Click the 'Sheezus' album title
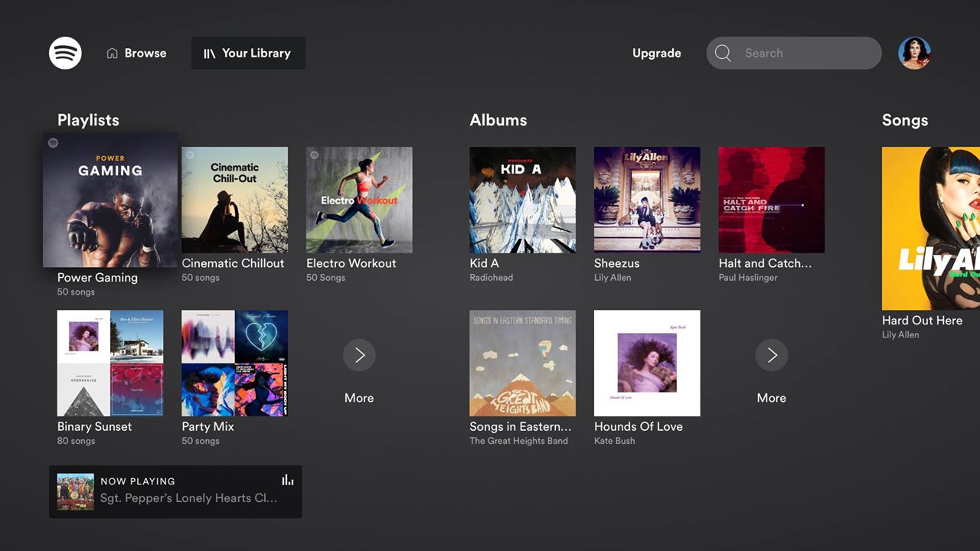The width and height of the screenshot is (980, 551). 616,263
